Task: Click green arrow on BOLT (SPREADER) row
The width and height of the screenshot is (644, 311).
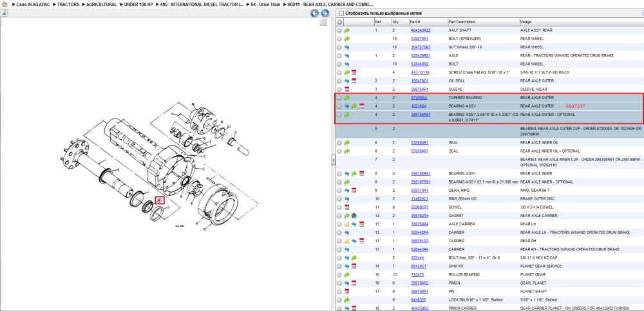Action: [x=346, y=39]
